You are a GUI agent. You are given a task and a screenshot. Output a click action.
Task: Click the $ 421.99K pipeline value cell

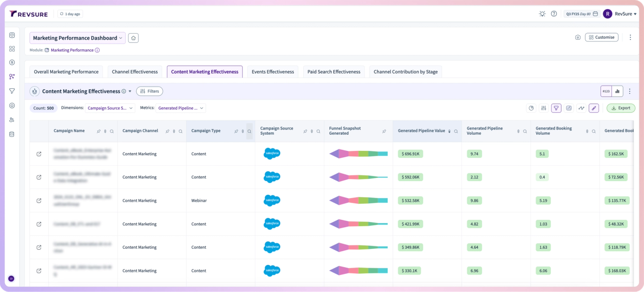click(410, 224)
